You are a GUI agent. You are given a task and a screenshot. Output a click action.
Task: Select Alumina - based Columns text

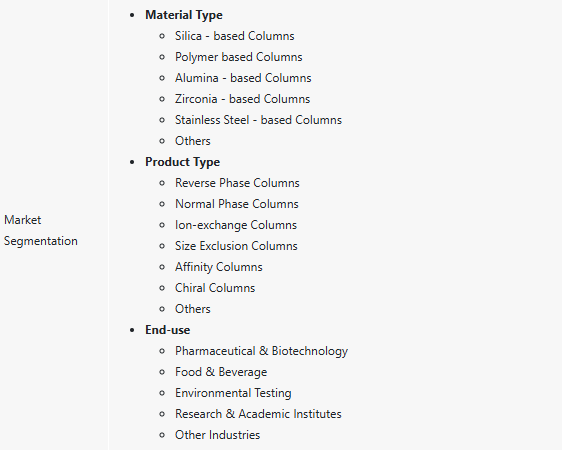coord(243,78)
